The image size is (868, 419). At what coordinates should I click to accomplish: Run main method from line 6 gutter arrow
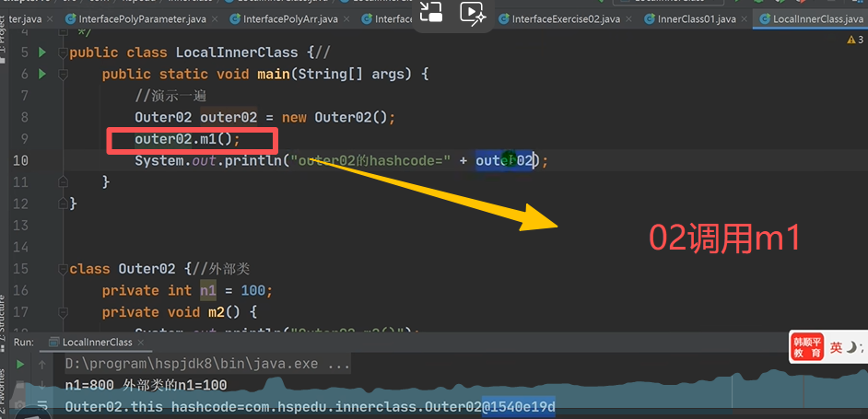point(42,74)
